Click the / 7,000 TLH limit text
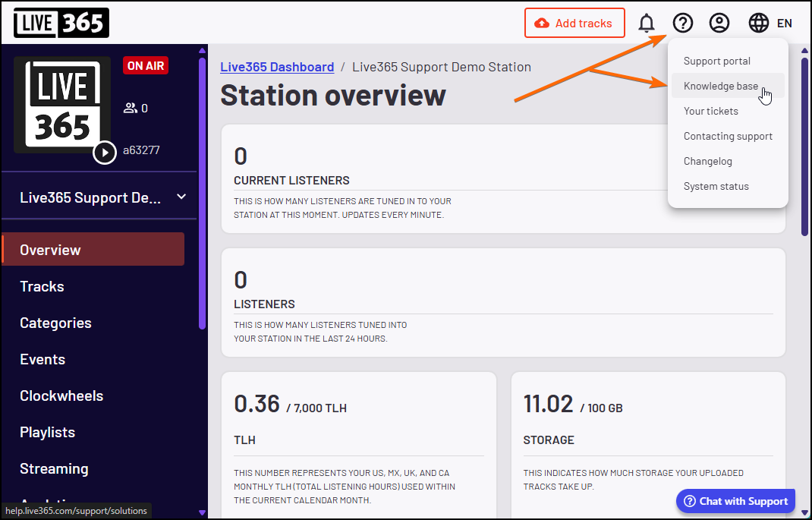This screenshot has width=812, height=520. point(316,408)
